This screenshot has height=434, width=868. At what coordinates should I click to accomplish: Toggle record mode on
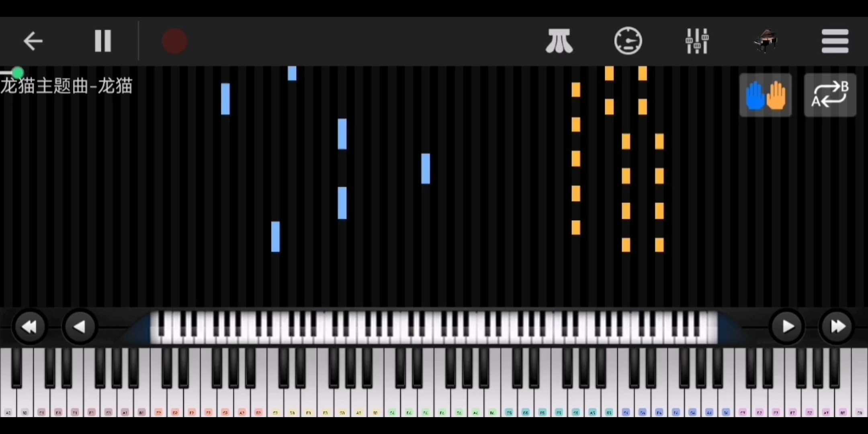(175, 41)
